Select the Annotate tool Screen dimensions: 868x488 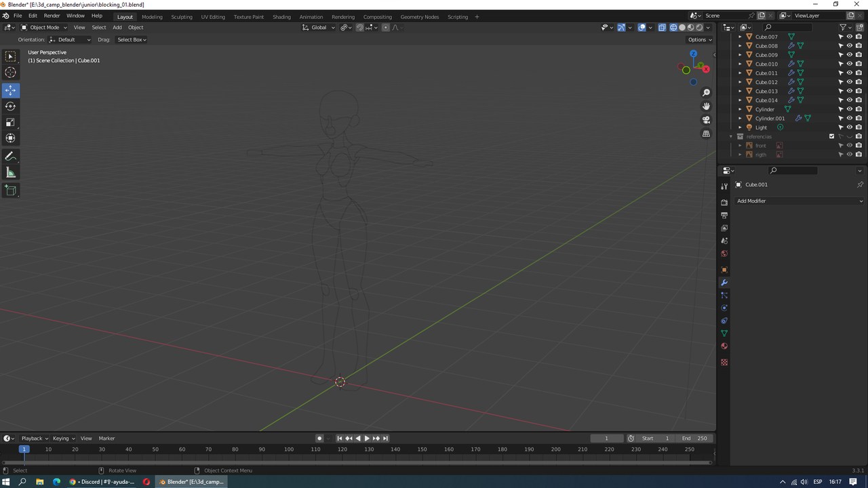(10, 156)
